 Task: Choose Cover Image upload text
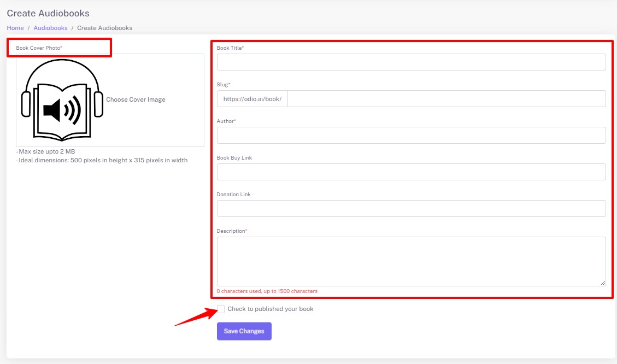pos(136,99)
